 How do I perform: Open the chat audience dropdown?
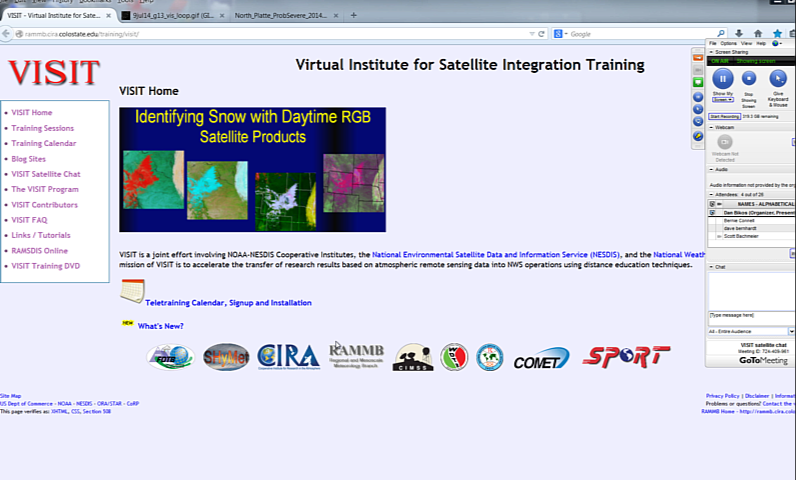pyautogui.click(x=791, y=330)
